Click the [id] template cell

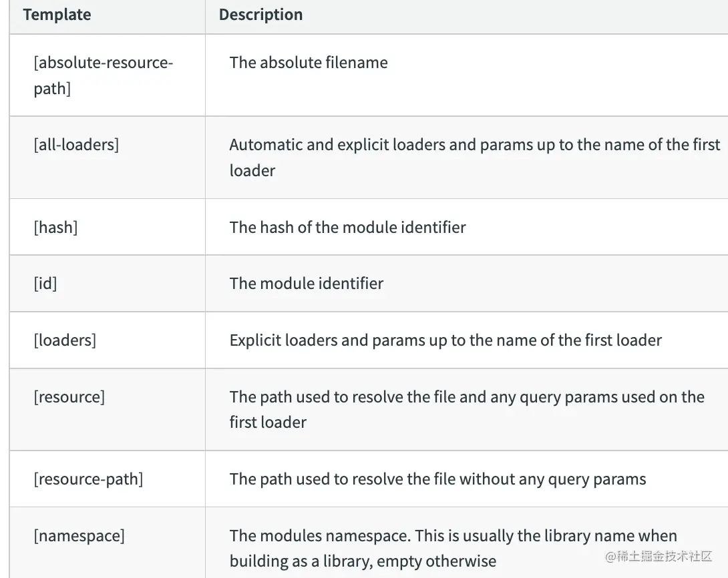[x=45, y=283]
